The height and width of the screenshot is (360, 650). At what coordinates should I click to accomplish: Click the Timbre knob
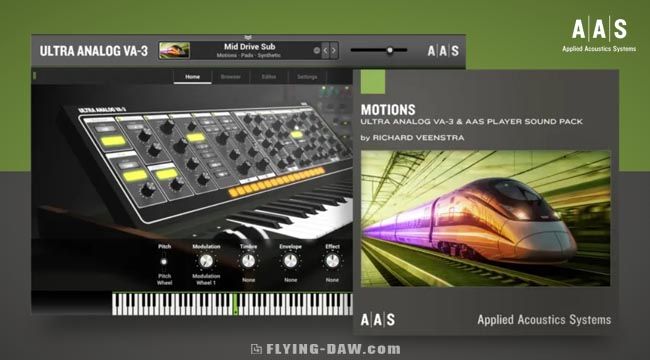[248, 261]
